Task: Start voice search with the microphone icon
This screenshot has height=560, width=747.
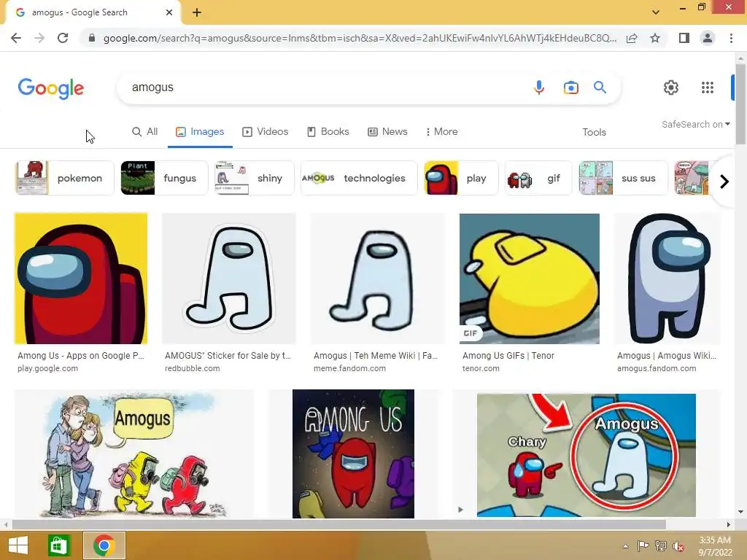Action: point(539,87)
